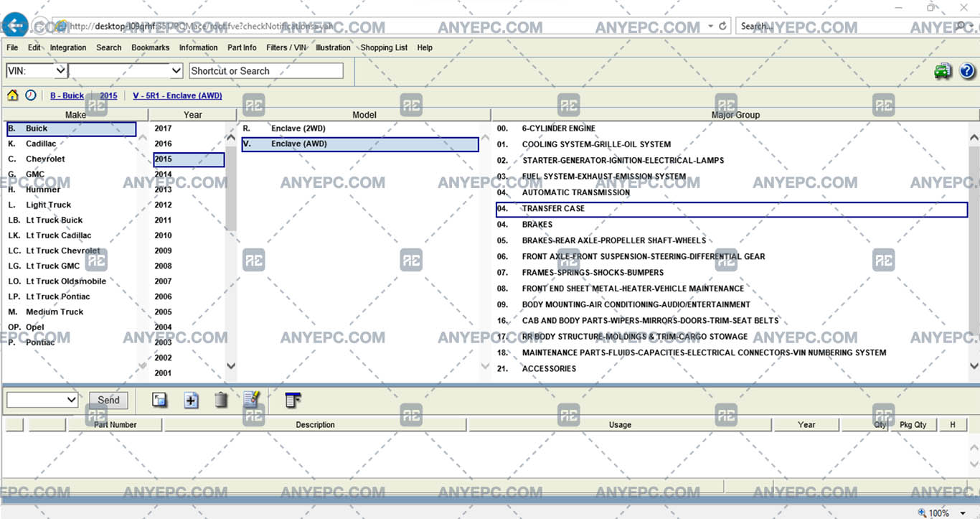Click the restore window icon beside Send
980x519 pixels.
[159, 400]
